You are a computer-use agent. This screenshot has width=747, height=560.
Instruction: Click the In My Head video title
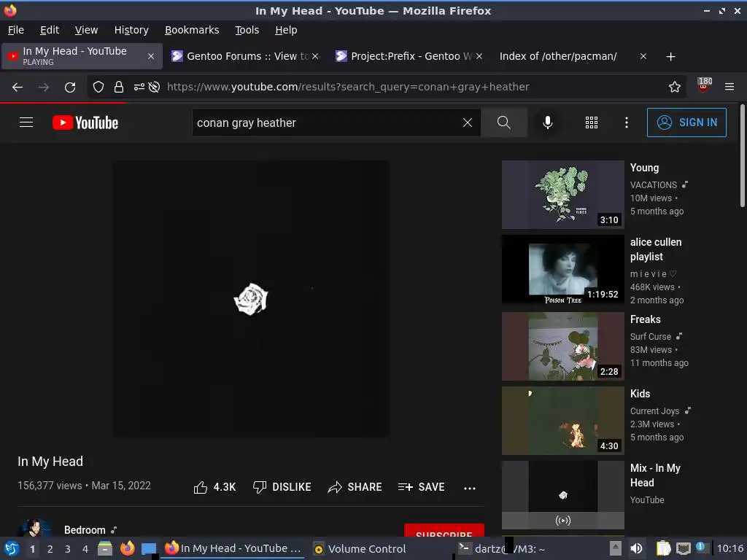(x=50, y=462)
